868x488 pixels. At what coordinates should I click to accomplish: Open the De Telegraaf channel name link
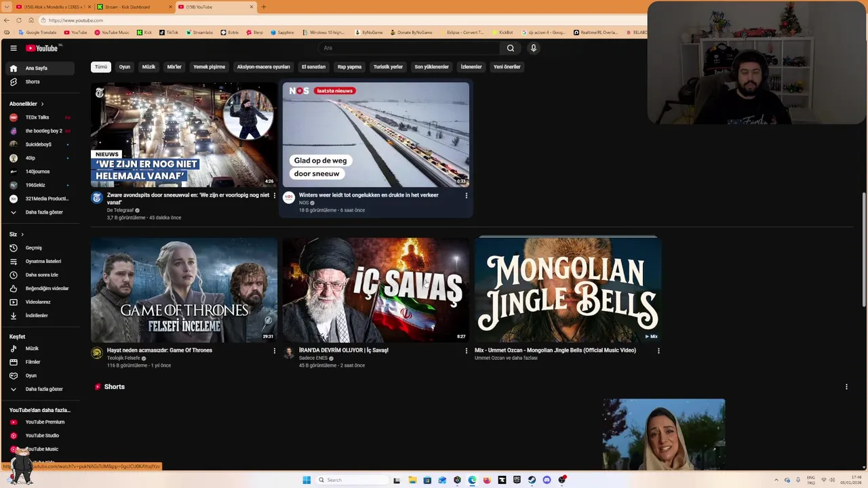(121, 210)
